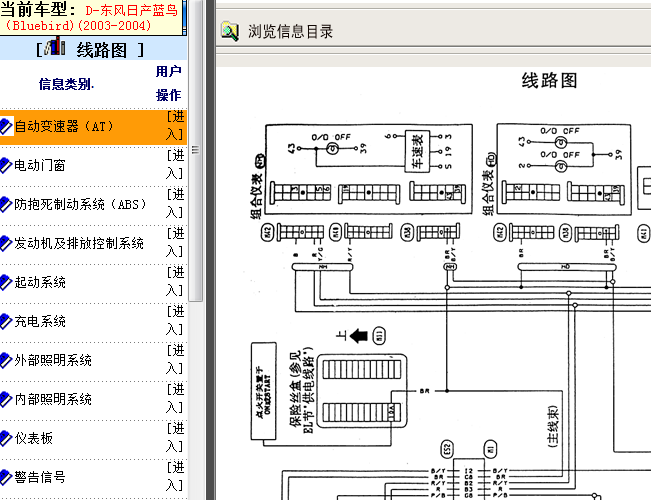Click the icon beside 仪表板
The width and height of the screenshot is (651, 500).
6,439
